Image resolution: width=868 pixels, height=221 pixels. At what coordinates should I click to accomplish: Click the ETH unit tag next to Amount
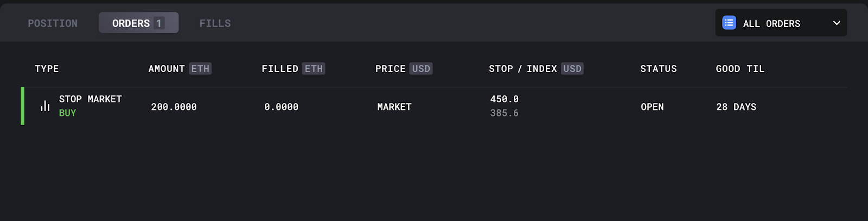(200, 69)
